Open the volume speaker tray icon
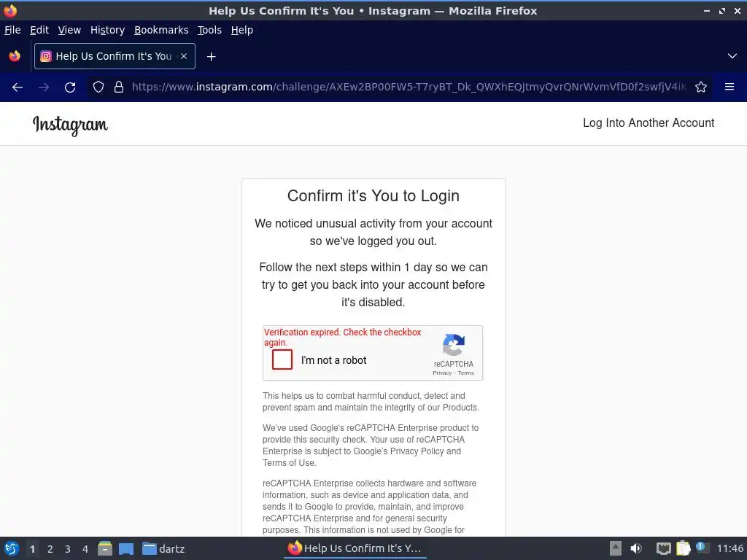The image size is (747, 560). click(x=635, y=548)
